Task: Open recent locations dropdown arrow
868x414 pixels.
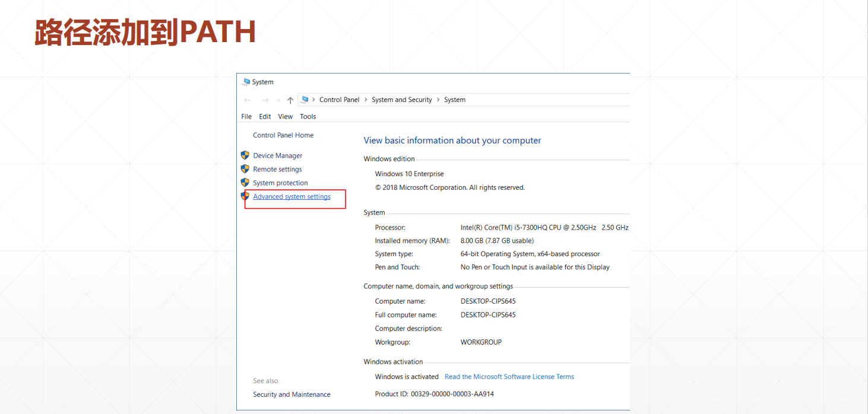Action: coord(278,100)
